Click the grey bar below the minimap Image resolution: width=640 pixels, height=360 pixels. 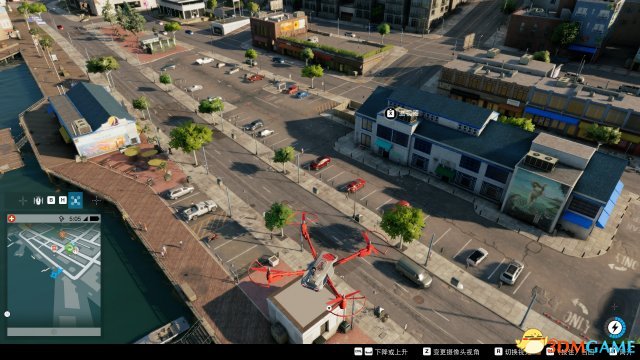(54, 332)
